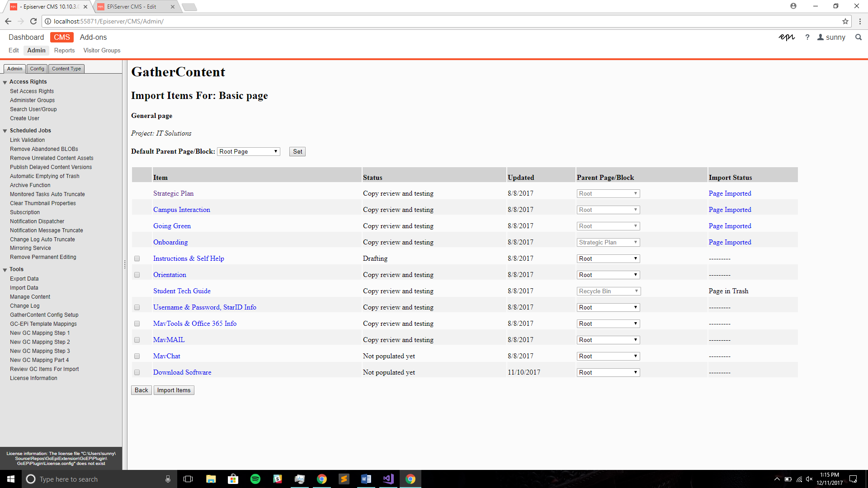Click the Import Items button
868x488 pixels.
(174, 390)
